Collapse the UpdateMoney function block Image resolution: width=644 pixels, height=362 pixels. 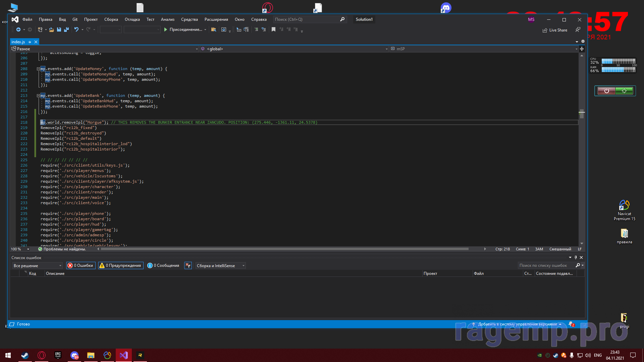pyautogui.click(x=38, y=69)
